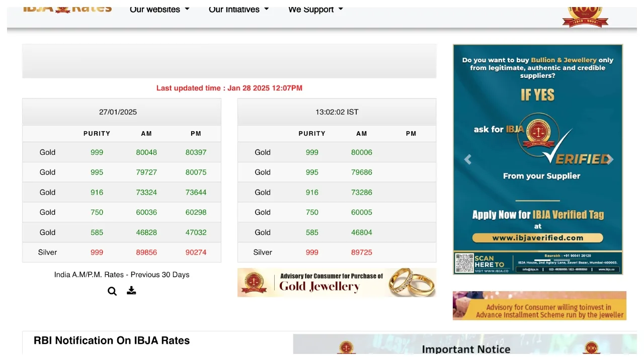644x361 pixels.
Task: Open Advance Installment Scheme advisory banner
Action: click(x=539, y=306)
